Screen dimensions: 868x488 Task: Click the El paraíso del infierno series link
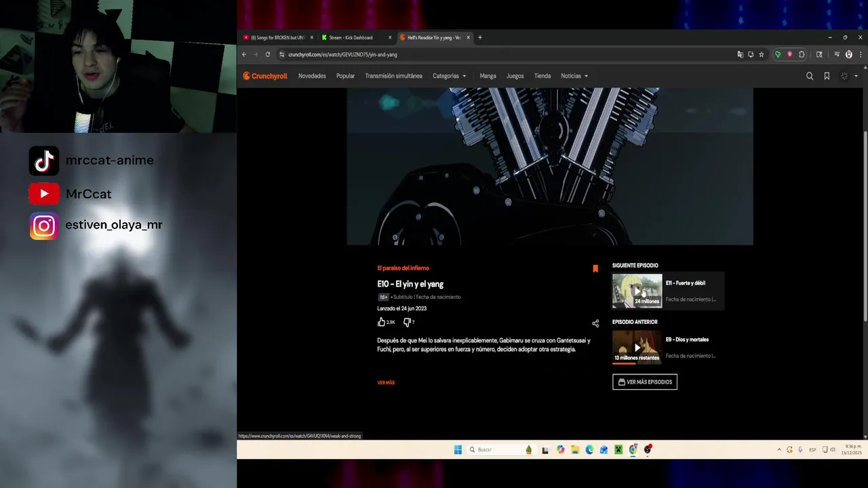coord(403,268)
